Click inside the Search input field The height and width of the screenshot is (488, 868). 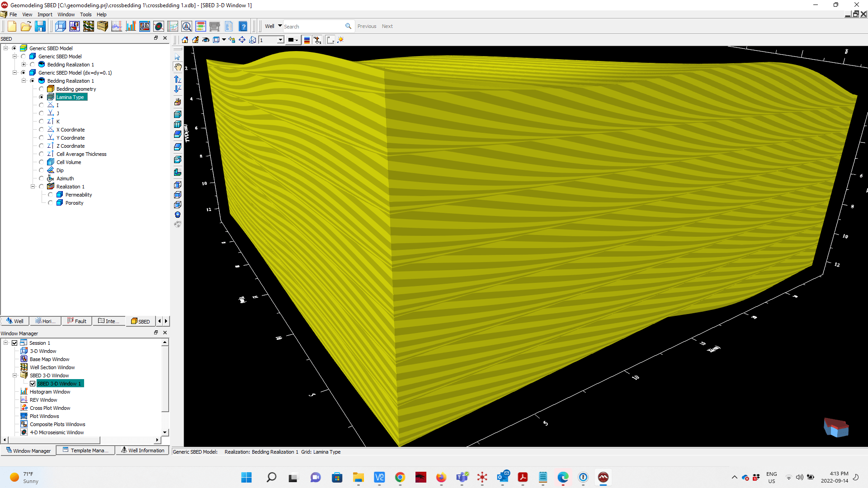click(312, 26)
